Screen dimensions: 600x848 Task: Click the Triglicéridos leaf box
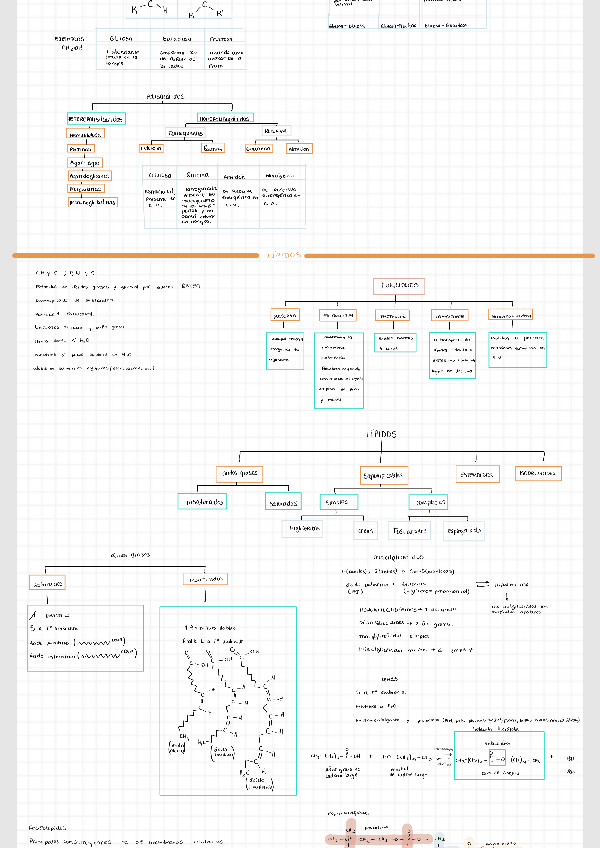[x=302, y=528]
